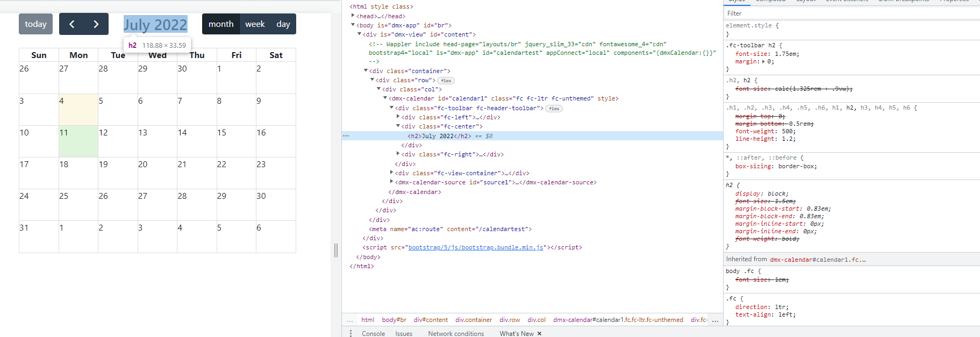Click the Mon column header
980x337 pixels.
(78, 55)
